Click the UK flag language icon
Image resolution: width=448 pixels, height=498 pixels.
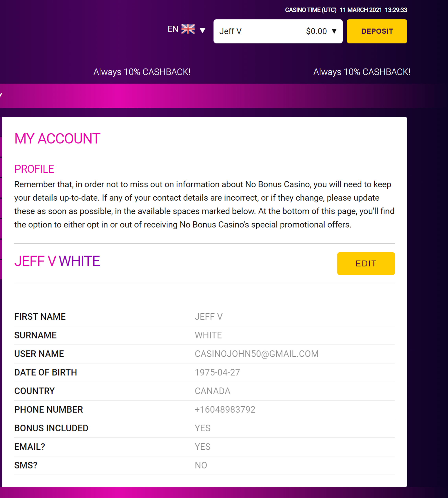tap(188, 29)
